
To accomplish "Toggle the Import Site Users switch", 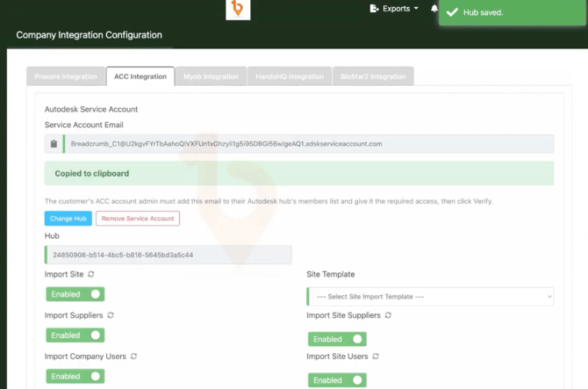I will point(337,380).
